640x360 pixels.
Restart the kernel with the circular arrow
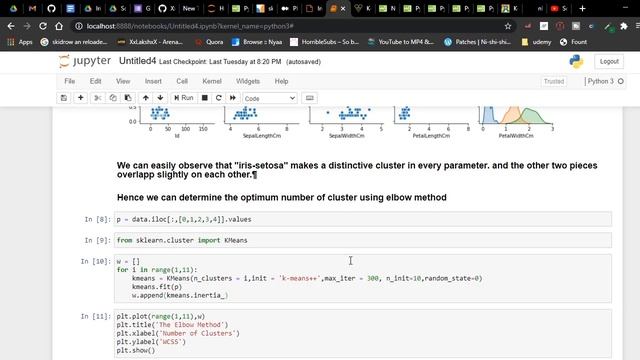pyautogui.click(x=218, y=98)
